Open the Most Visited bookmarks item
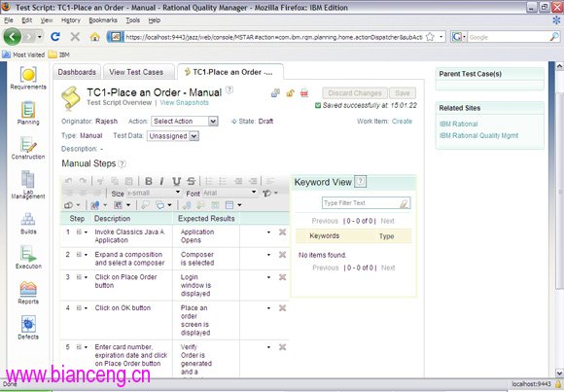 point(23,54)
